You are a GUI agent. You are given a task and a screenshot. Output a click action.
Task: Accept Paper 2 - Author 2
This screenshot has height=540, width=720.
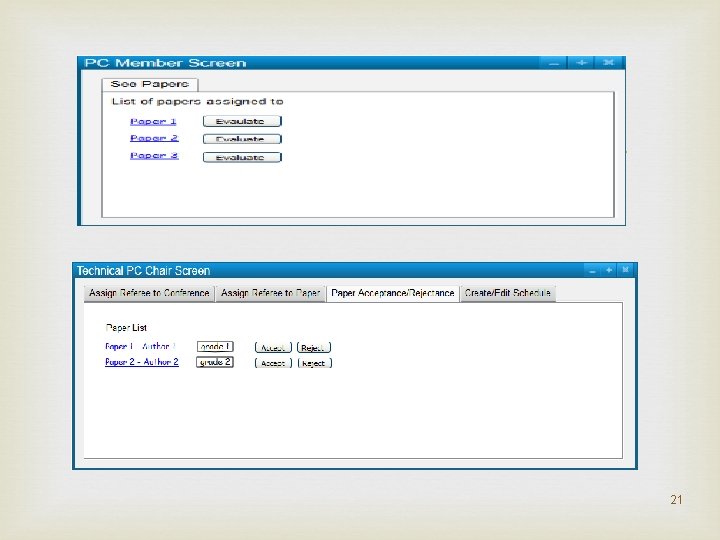point(273,363)
